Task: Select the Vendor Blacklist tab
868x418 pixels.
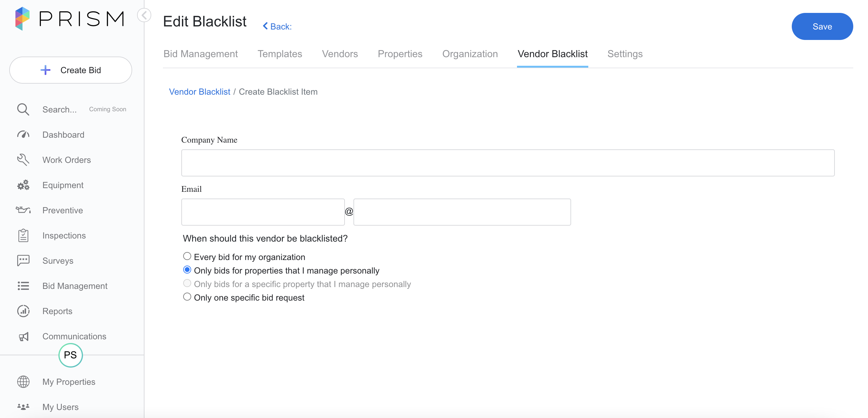Action: [x=552, y=54]
